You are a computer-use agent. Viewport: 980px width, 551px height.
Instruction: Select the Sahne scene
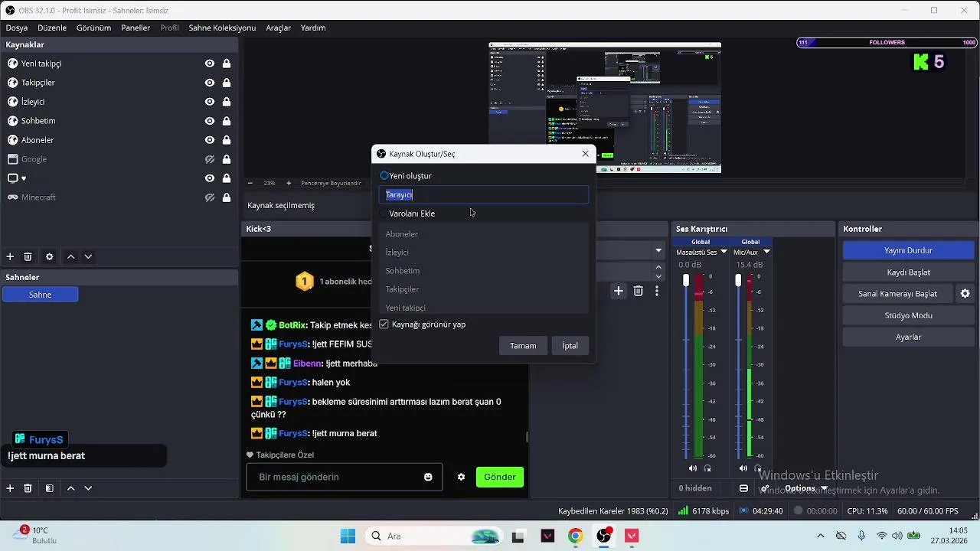[x=41, y=295]
